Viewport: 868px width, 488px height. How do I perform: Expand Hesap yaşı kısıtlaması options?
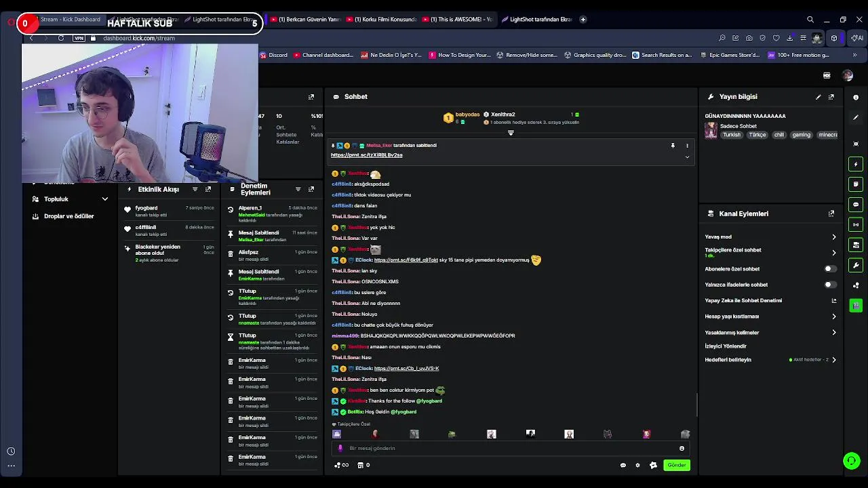coord(834,317)
